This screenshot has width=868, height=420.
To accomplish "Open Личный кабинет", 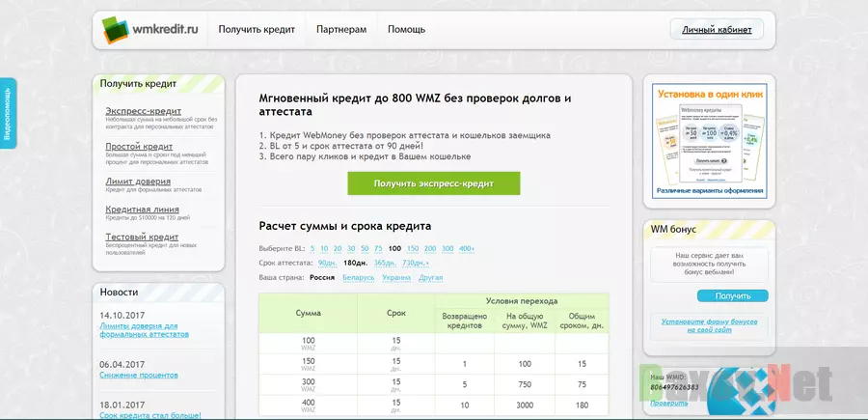I will point(717,30).
